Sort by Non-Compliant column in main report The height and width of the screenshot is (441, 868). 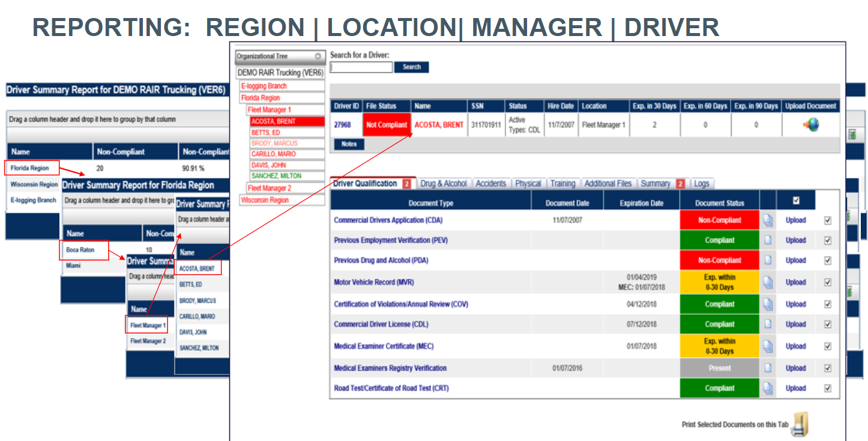coord(120,152)
